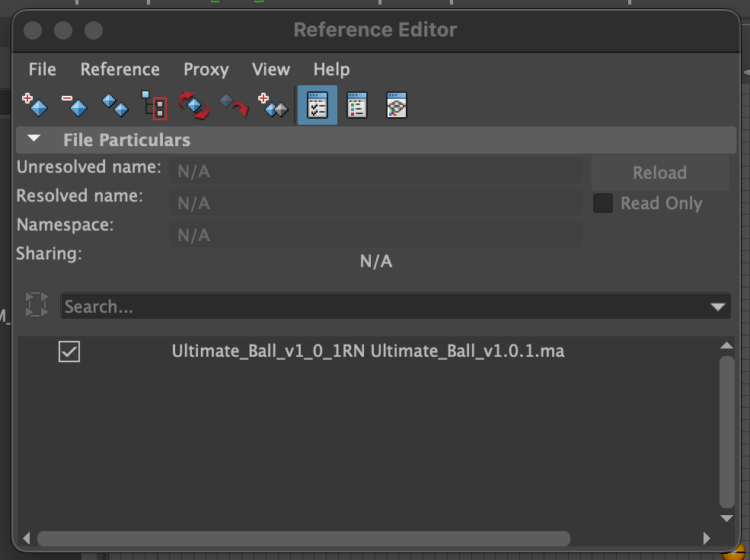Click the Unresolved name field
Image resolution: width=750 pixels, height=560 pixels.
(x=376, y=171)
